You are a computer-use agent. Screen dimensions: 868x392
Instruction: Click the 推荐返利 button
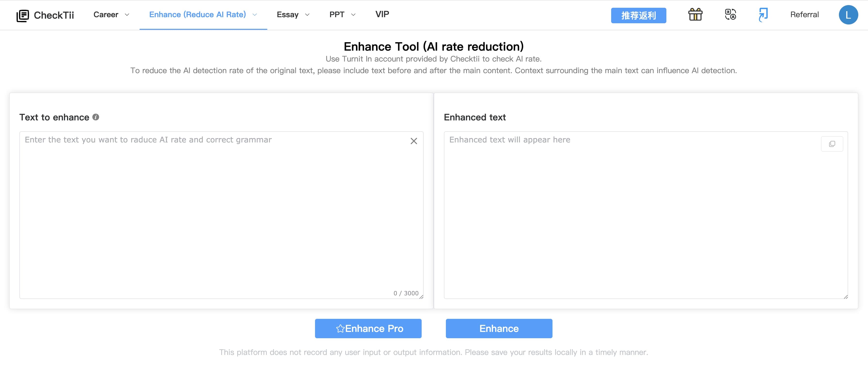pyautogui.click(x=638, y=16)
